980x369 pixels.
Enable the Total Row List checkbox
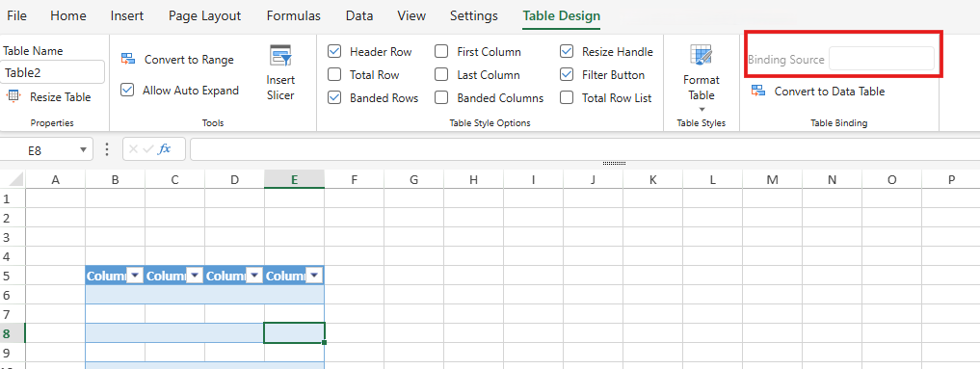[567, 98]
